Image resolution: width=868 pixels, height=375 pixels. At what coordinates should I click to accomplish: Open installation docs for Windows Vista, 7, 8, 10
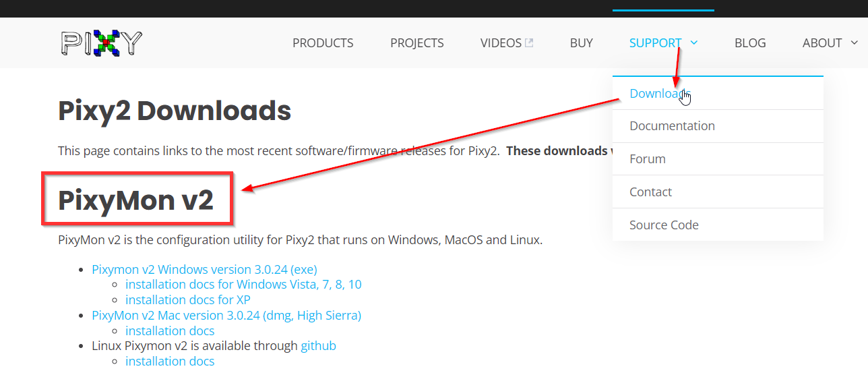243,285
